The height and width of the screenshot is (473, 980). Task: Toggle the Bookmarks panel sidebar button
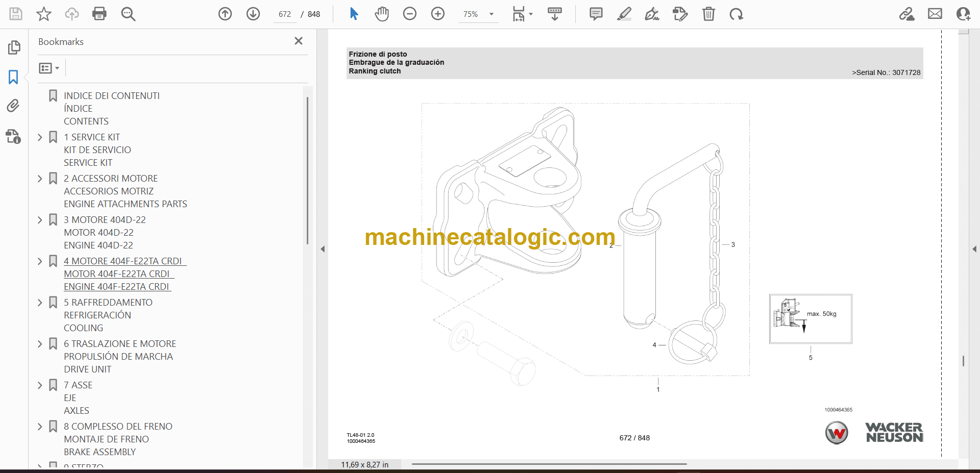13,77
